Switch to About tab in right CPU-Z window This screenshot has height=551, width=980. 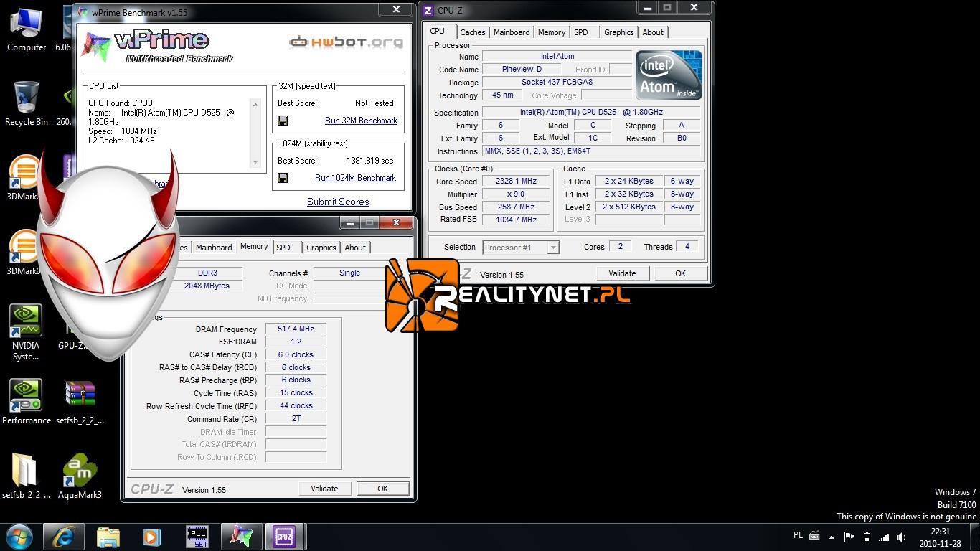pyautogui.click(x=653, y=32)
